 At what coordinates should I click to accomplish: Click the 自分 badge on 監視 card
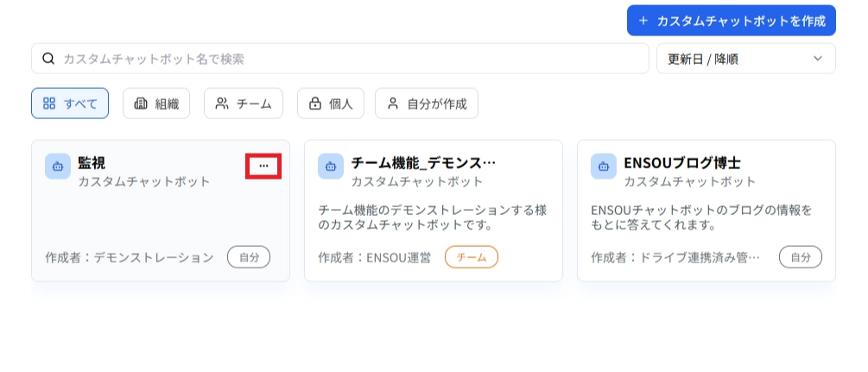click(249, 257)
